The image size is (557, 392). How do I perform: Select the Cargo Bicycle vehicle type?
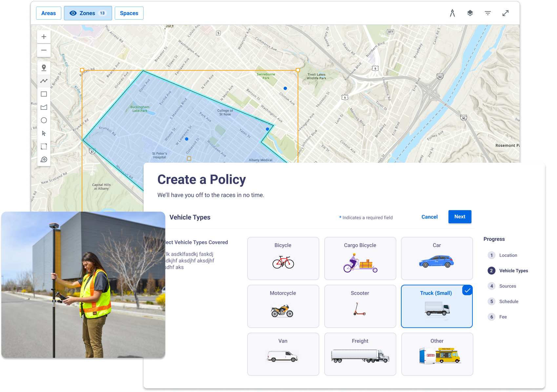(x=360, y=258)
